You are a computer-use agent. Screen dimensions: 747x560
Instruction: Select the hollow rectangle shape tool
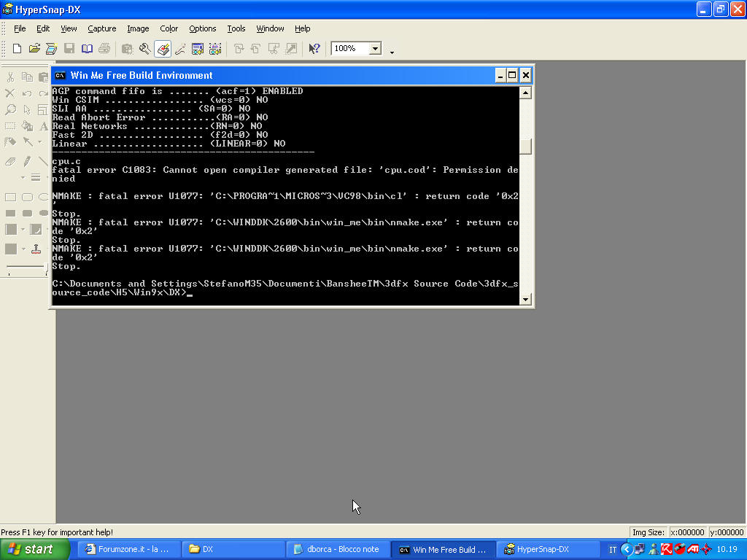click(x=10, y=197)
